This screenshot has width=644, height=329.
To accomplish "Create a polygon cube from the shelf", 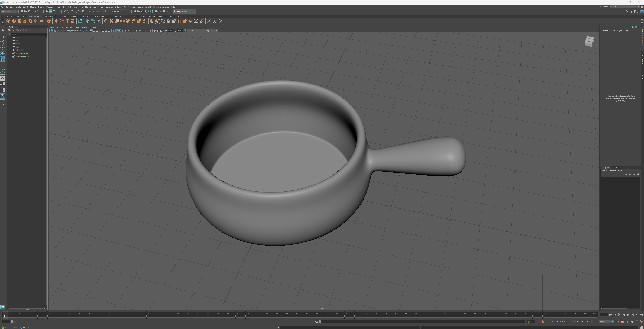I will pyautogui.click(x=14, y=21).
